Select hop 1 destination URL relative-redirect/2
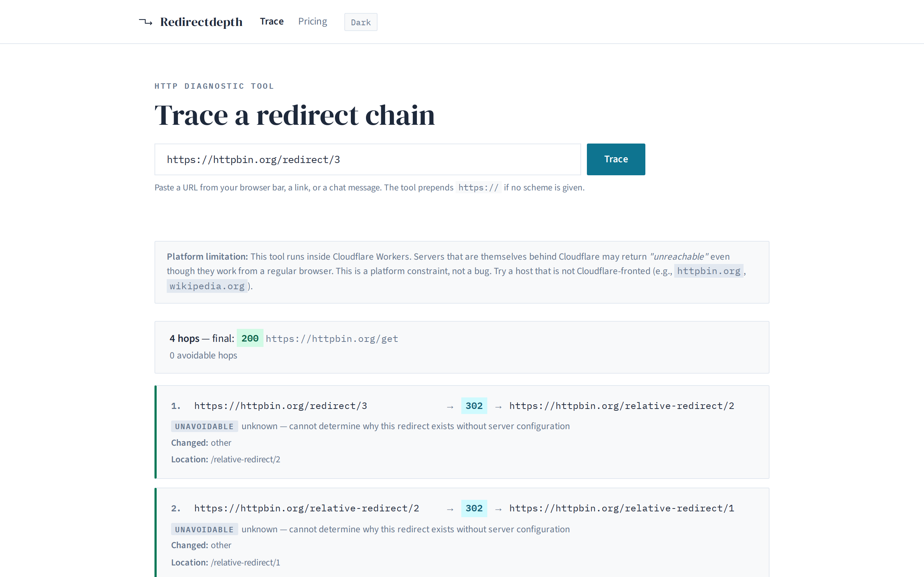The image size is (924, 577). click(622, 406)
